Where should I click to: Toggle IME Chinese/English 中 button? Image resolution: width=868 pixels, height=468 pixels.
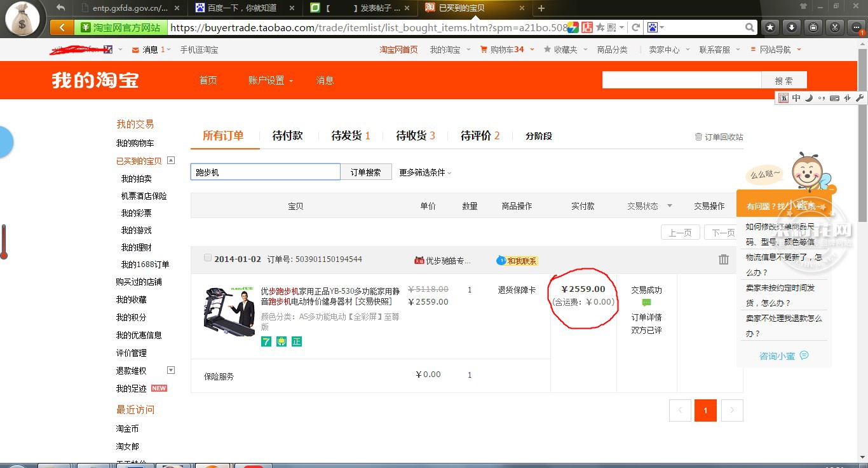click(x=796, y=98)
